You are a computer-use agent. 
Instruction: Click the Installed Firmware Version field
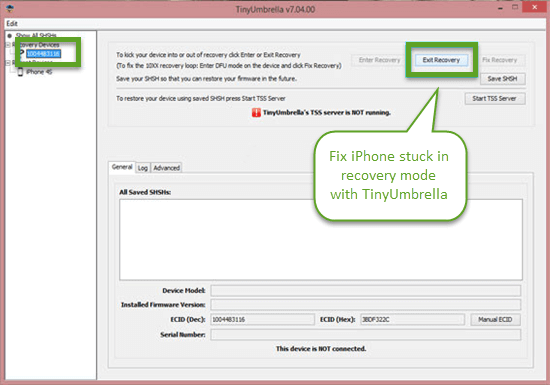(x=365, y=305)
